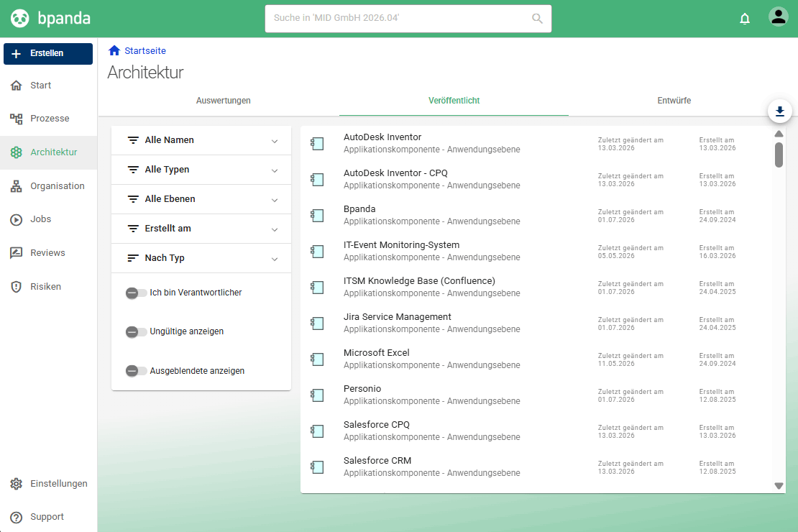Open Jobs in the sidebar
Screen dimensions: 798x532
pyautogui.click(x=49, y=219)
